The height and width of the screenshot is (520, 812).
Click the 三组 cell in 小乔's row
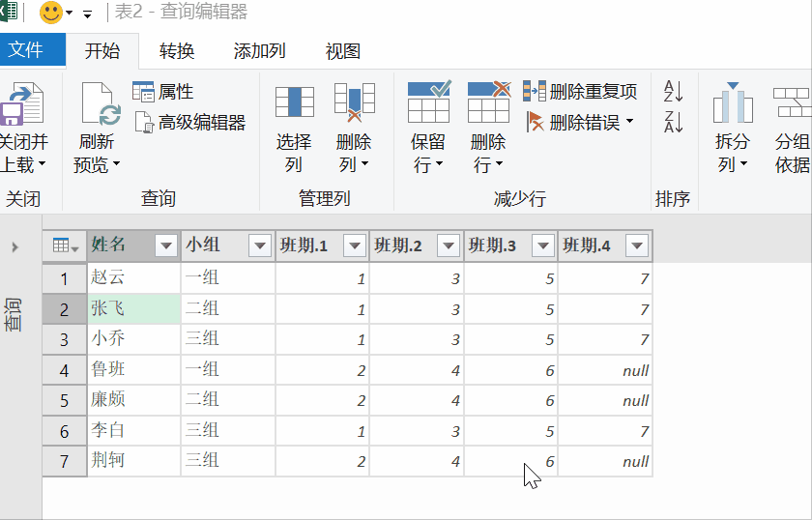coord(228,339)
